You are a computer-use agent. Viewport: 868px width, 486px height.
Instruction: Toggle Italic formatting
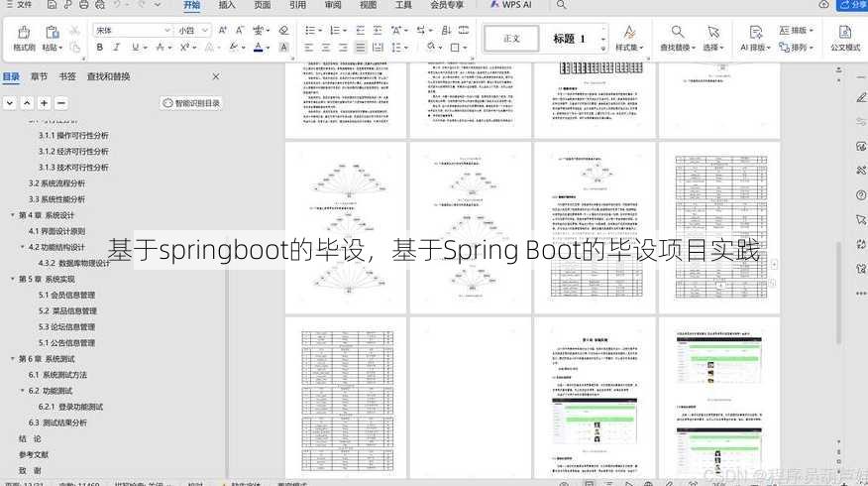117,48
